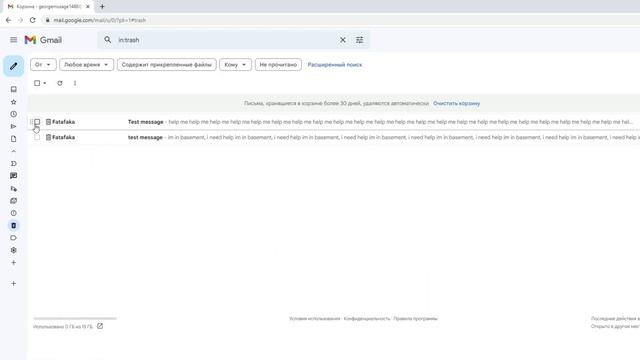The height and width of the screenshot is (360, 640).
Task: Open Chats in sidebar
Action: (x=13, y=176)
